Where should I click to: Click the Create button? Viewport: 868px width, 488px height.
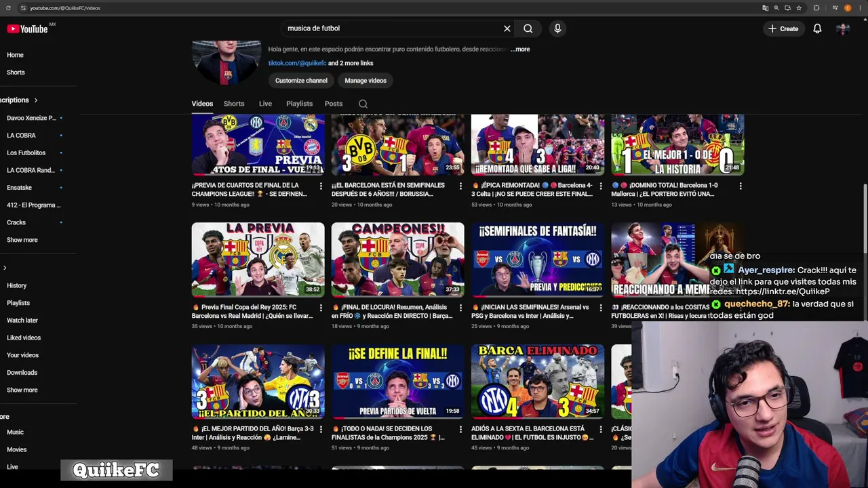pyautogui.click(x=783, y=28)
